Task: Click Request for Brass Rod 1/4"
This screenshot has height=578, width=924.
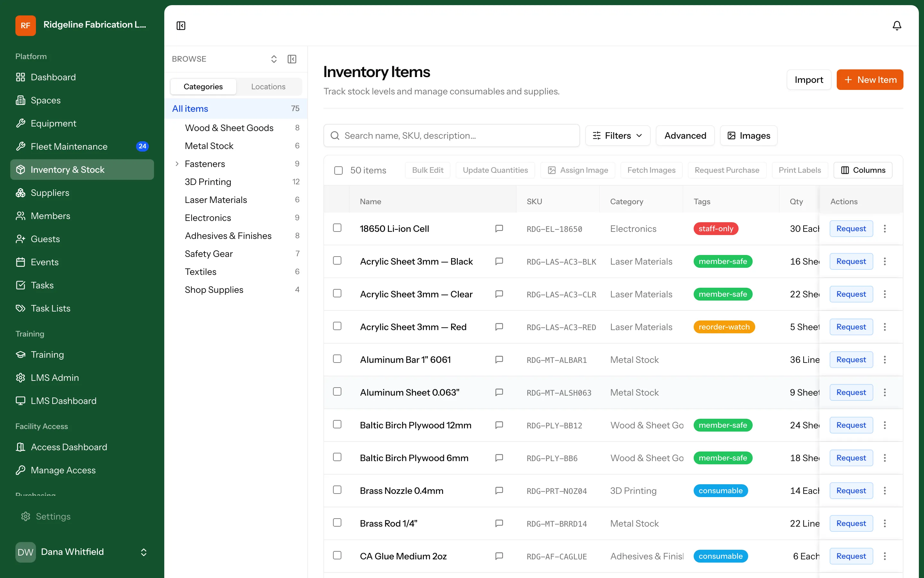Action: click(851, 523)
